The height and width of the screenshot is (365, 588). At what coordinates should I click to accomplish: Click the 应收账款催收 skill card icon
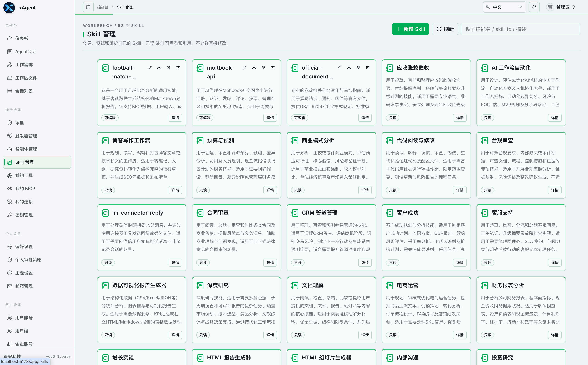pyautogui.click(x=390, y=68)
